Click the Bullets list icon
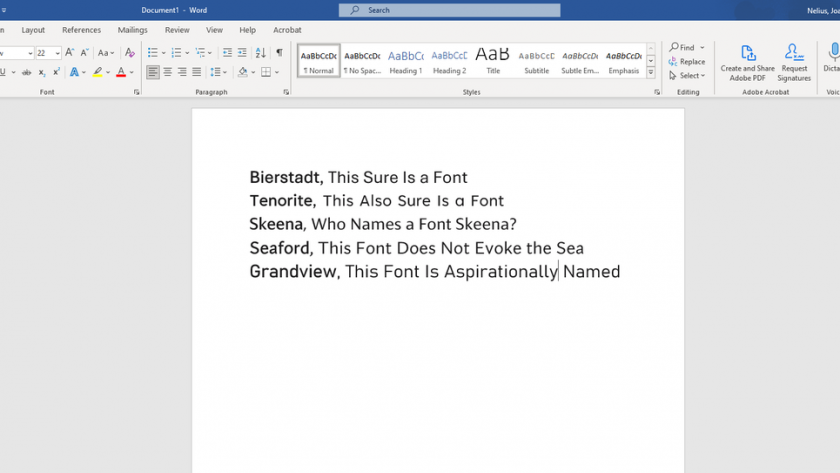 pos(153,53)
